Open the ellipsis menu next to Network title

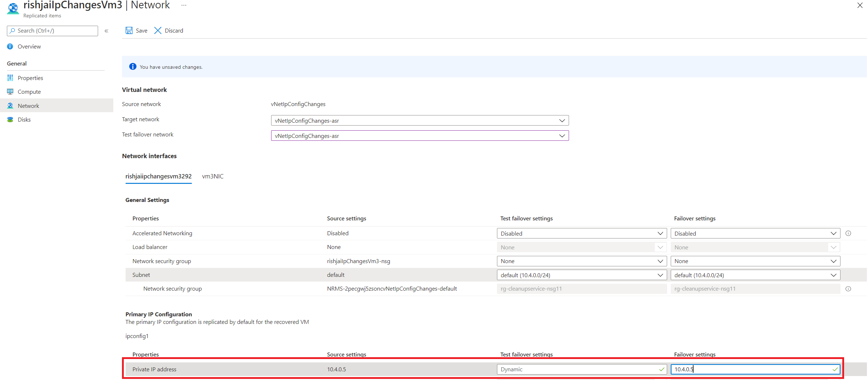(x=184, y=5)
